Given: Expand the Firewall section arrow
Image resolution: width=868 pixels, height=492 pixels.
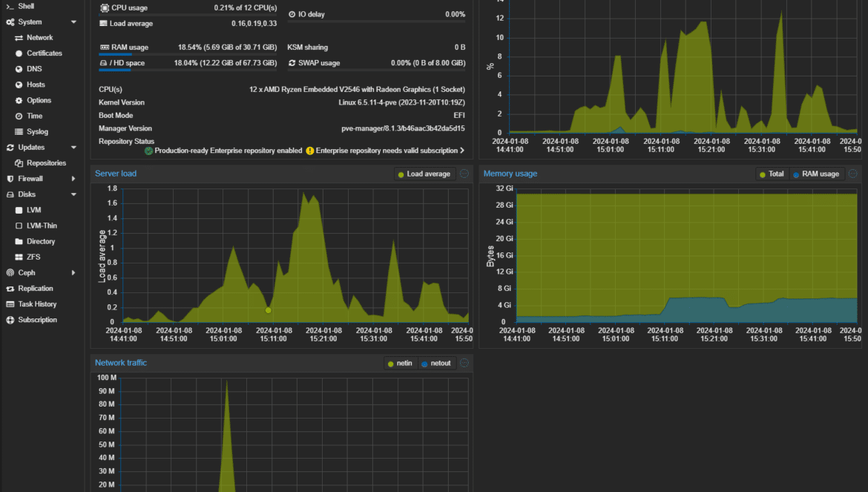Looking at the screenshot, I should pyautogui.click(x=73, y=179).
